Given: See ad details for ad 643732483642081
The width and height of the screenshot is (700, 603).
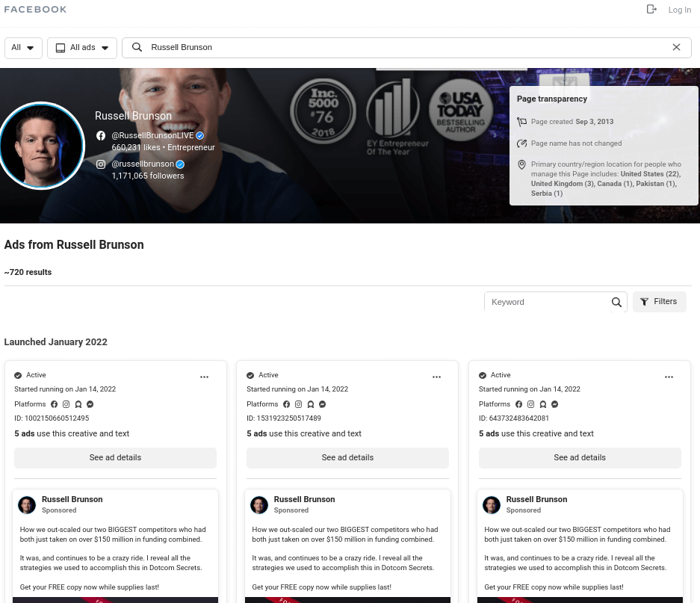Looking at the screenshot, I should [580, 458].
